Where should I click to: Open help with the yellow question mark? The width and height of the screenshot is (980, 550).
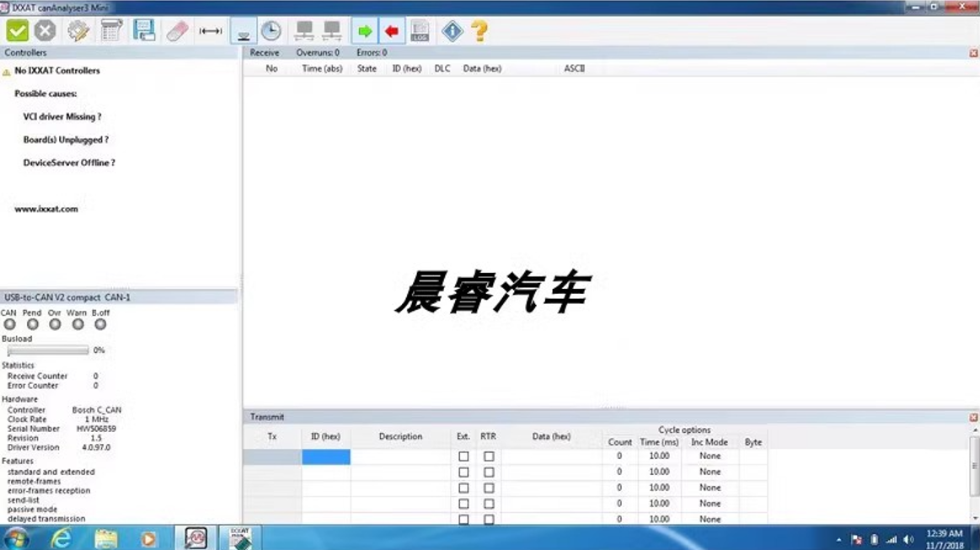click(479, 30)
